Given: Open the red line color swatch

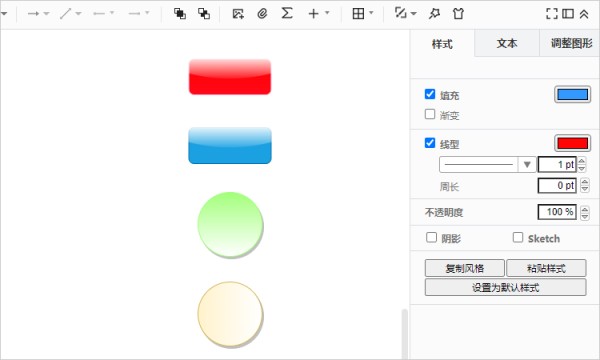Looking at the screenshot, I should (x=572, y=143).
